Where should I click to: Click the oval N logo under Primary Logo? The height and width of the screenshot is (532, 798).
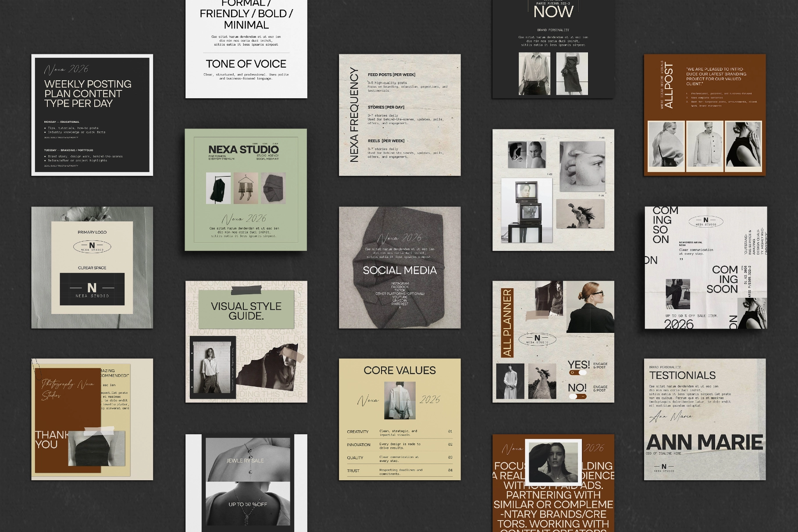92,247
